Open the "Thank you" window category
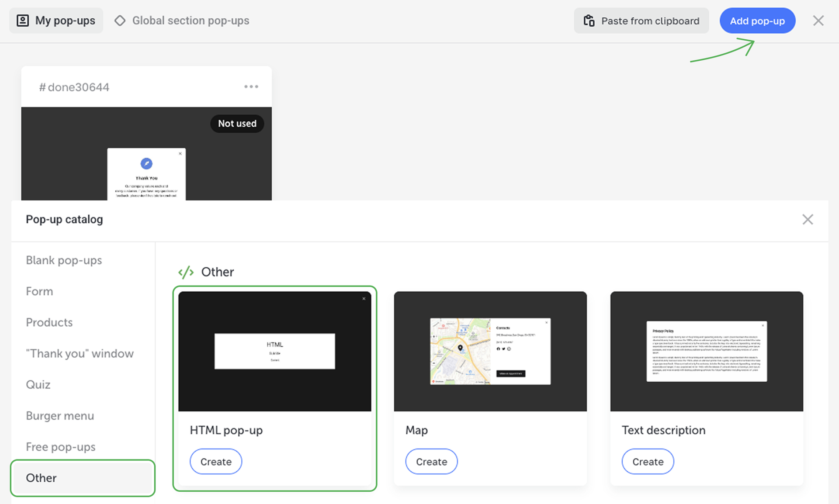 (x=80, y=353)
